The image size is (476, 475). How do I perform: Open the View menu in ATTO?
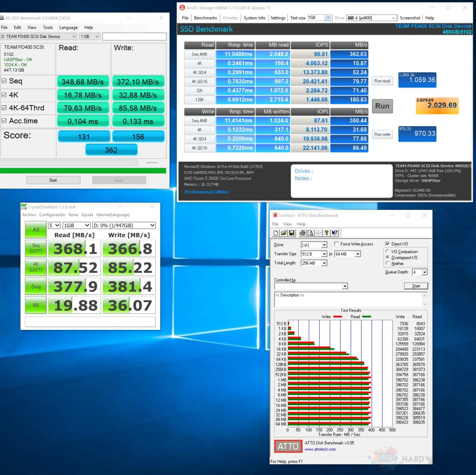point(288,224)
